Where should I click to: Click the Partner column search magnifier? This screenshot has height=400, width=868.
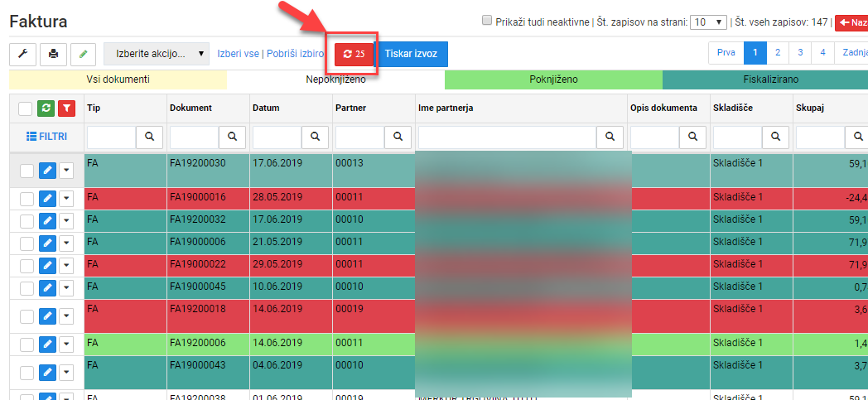[x=398, y=137]
